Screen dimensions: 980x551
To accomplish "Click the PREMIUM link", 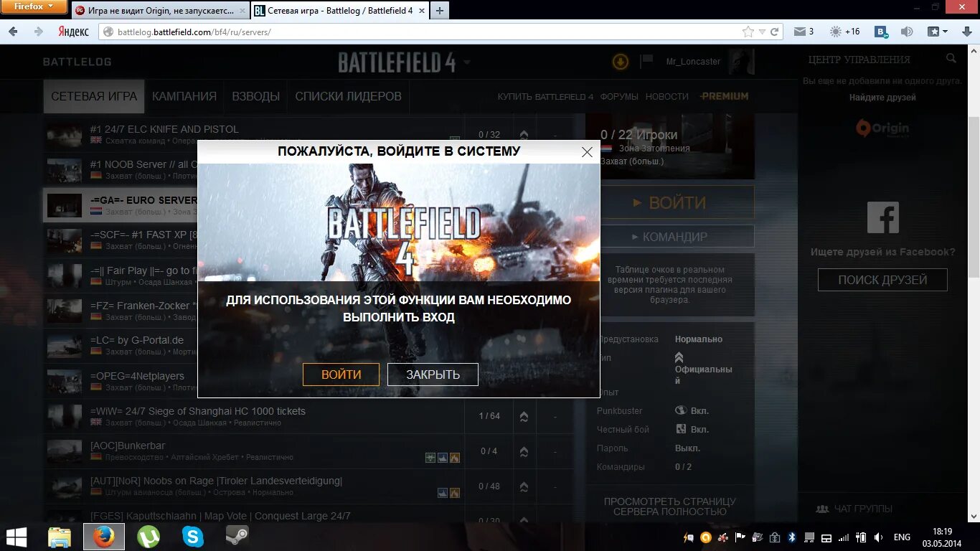I will 725,96.
